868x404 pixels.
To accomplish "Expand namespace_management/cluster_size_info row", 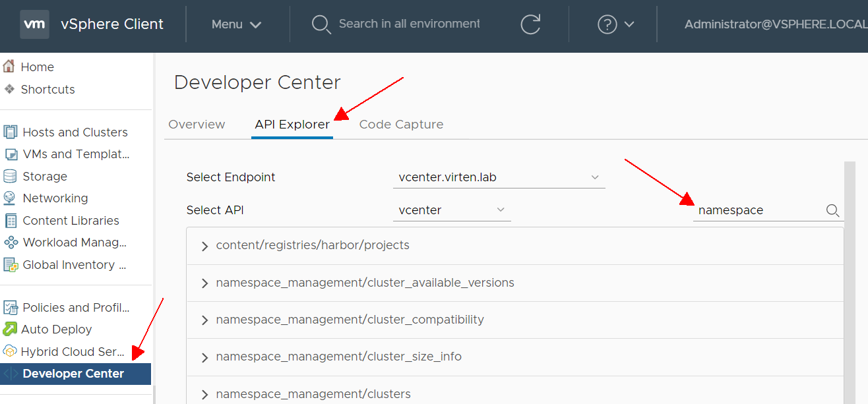I will (x=204, y=357).
